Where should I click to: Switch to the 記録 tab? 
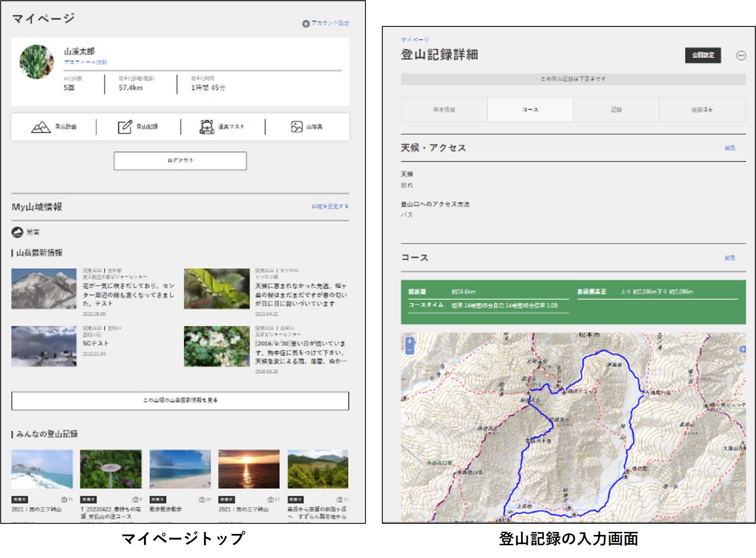coord(616,110)
